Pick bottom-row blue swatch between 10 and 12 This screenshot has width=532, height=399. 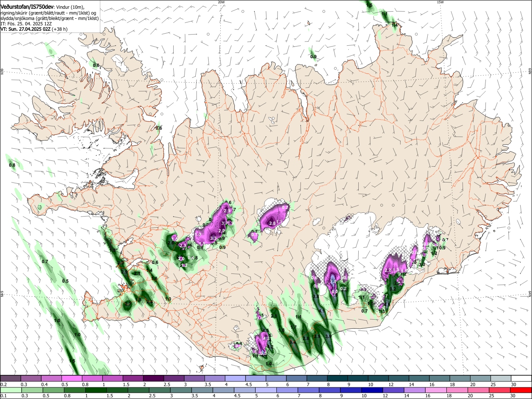click(372, 390)
